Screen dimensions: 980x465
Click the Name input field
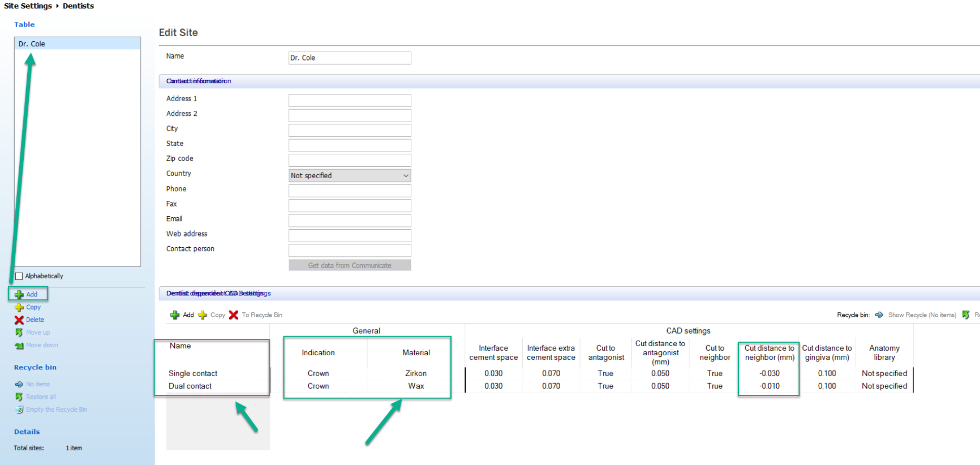pyautogui.click(x=349, y=58)
